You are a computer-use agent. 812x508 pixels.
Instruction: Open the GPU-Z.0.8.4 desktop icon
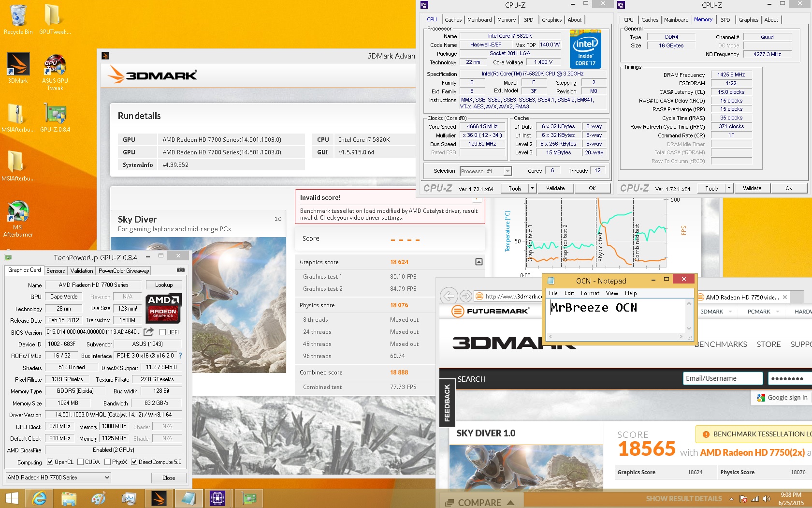pos(55,117)
